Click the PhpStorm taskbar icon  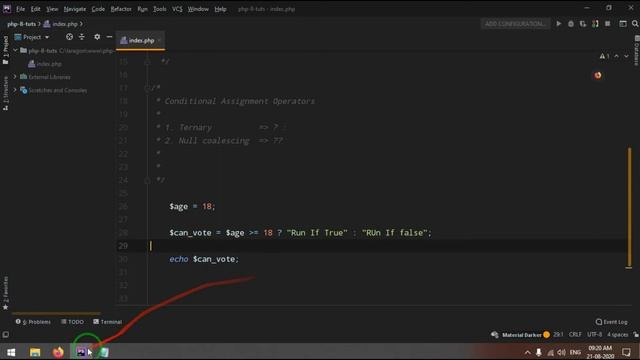tap(81, 352)
